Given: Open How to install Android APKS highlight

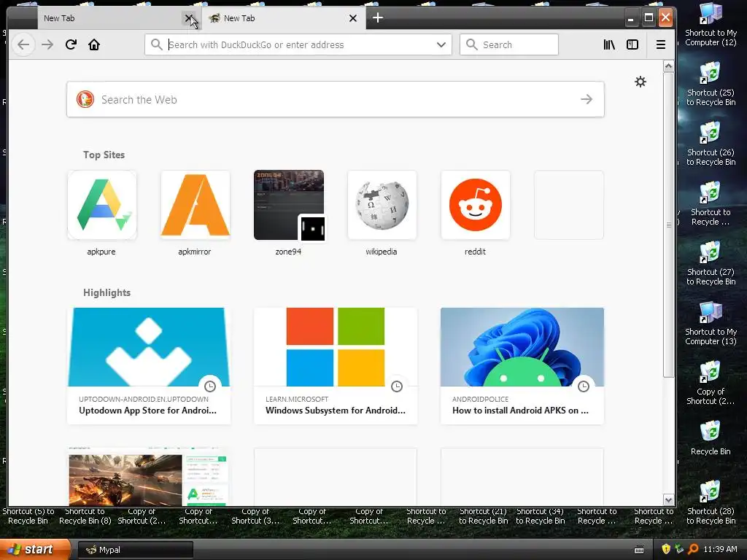Looking at the screenshot, I should (522, 366).
